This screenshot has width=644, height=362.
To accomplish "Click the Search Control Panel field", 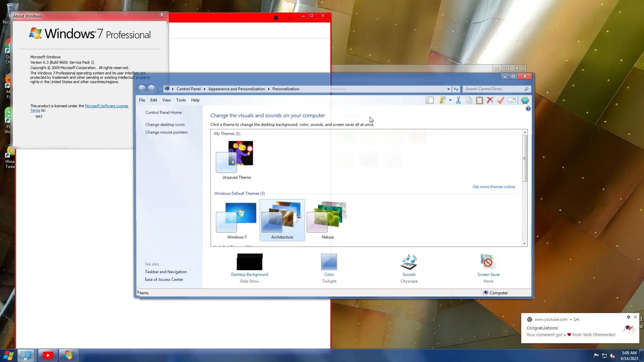I will pyautogui.click(x=493, y=89).
